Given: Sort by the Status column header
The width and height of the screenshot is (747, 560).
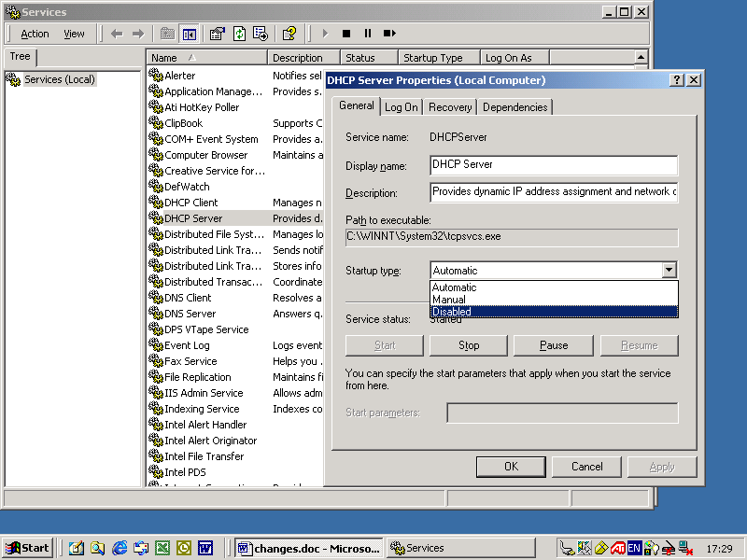Looking at the screenshot, I should pos(369,58).
